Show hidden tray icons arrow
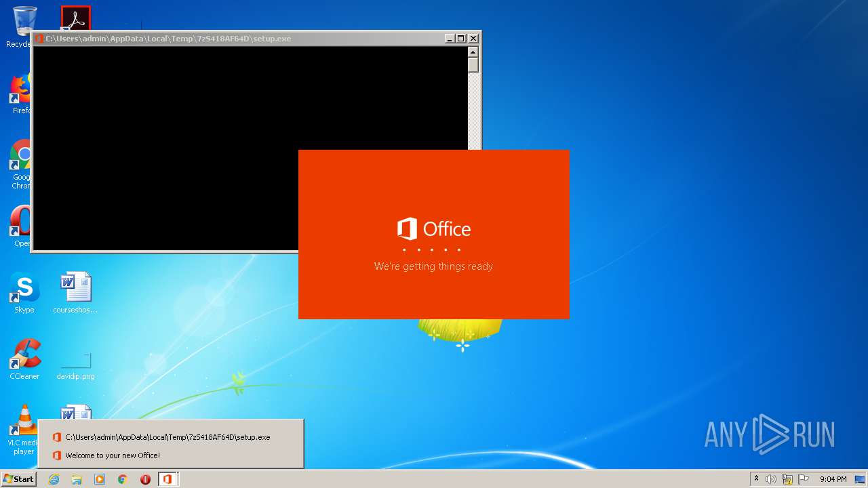The image size is (868, 488). click(756, 479)
